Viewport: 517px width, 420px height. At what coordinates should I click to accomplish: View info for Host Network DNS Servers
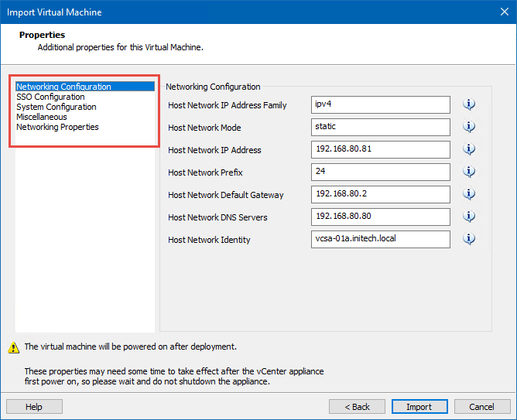[469, 217]
